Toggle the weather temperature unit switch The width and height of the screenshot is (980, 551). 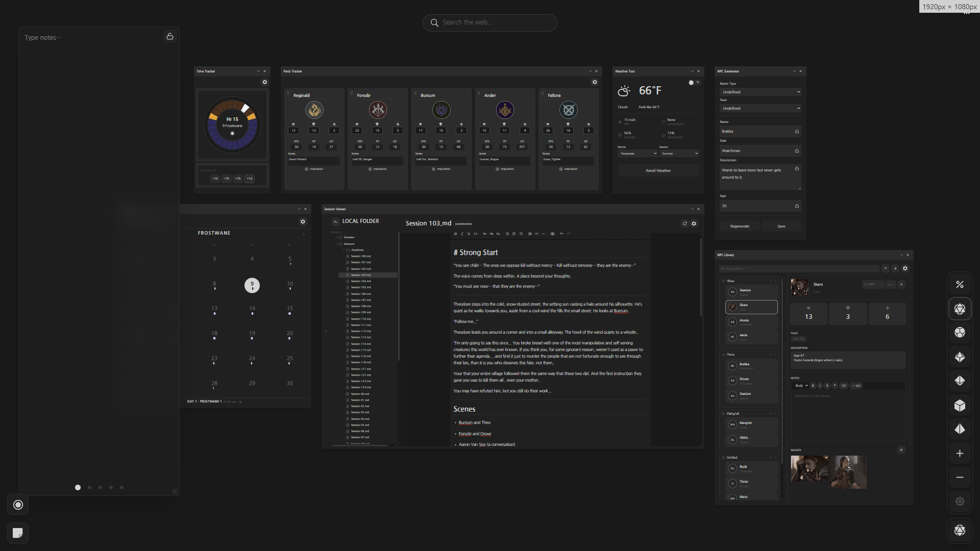694,83
